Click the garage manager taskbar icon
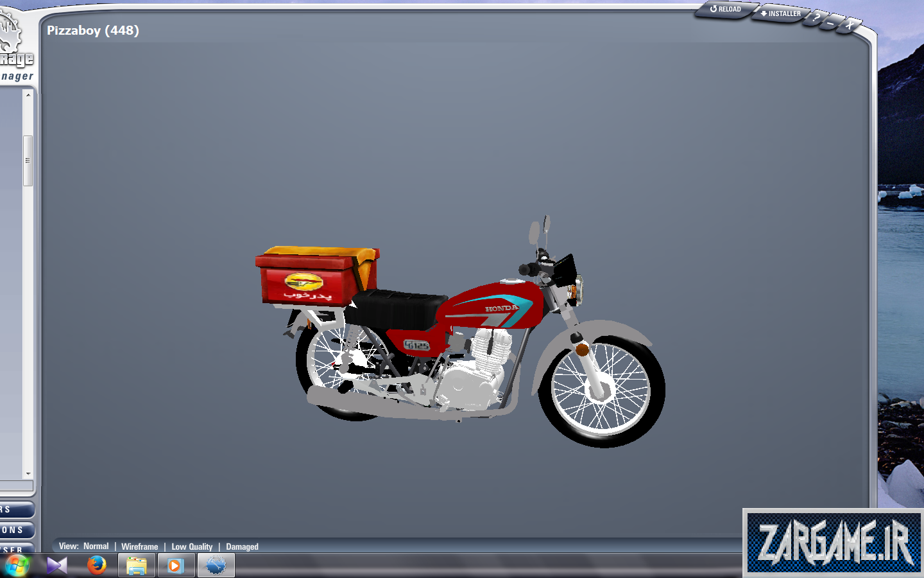 coord(216,566)
